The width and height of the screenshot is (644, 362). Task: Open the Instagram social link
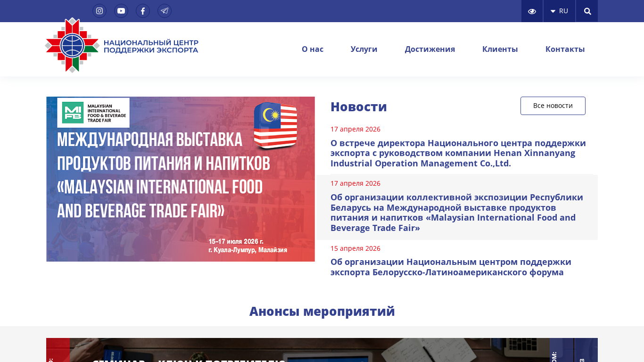pos(99,11)
